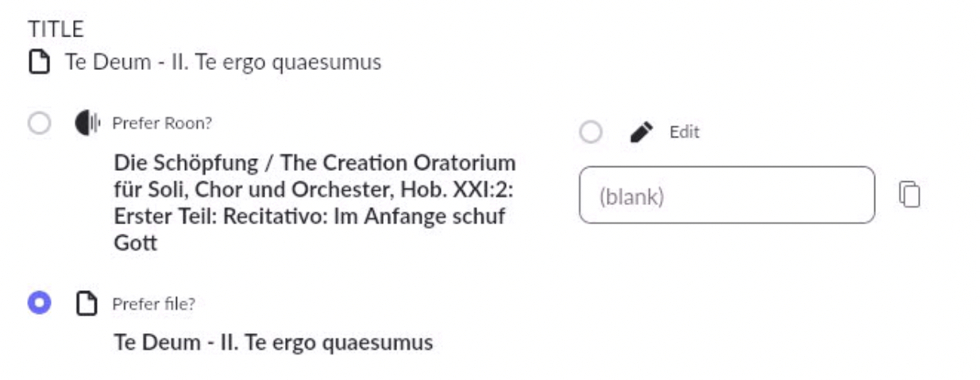The image size is (980, 380).
Task: Click the Roon logo icon
Action: point(87,123)
